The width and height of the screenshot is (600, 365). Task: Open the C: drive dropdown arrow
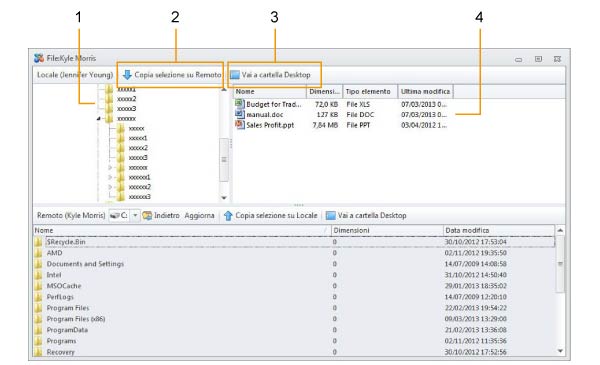135,216
